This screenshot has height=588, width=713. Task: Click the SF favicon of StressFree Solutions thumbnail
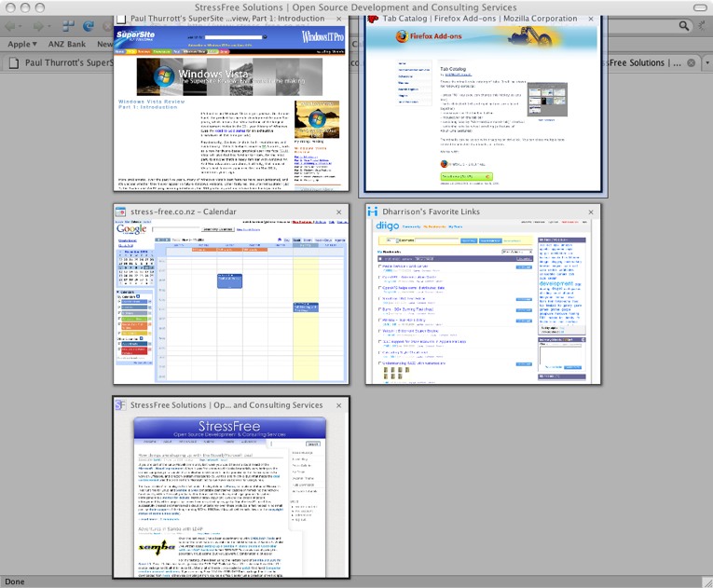click(x=120, y=404)
